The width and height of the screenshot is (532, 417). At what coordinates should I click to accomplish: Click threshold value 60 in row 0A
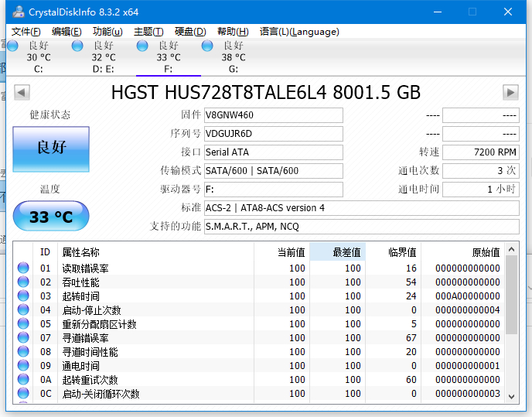pos(411,380)
